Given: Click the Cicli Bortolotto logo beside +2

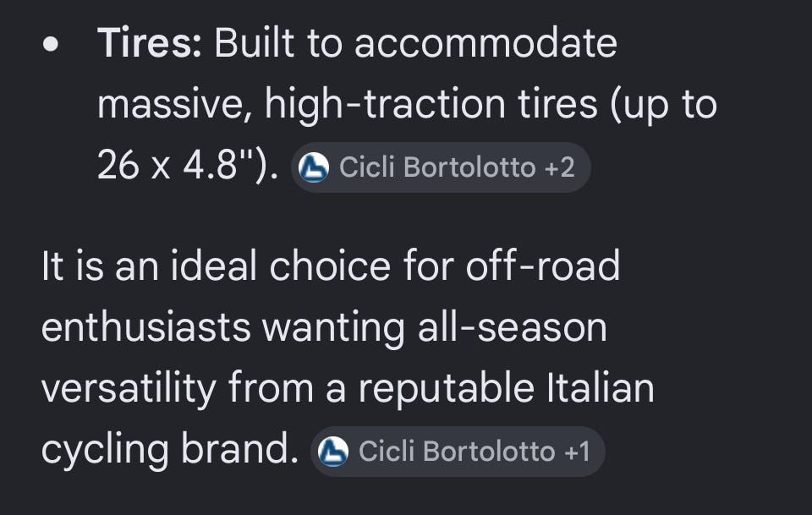Looking at the screenshot, I should [x=314, y=167].
